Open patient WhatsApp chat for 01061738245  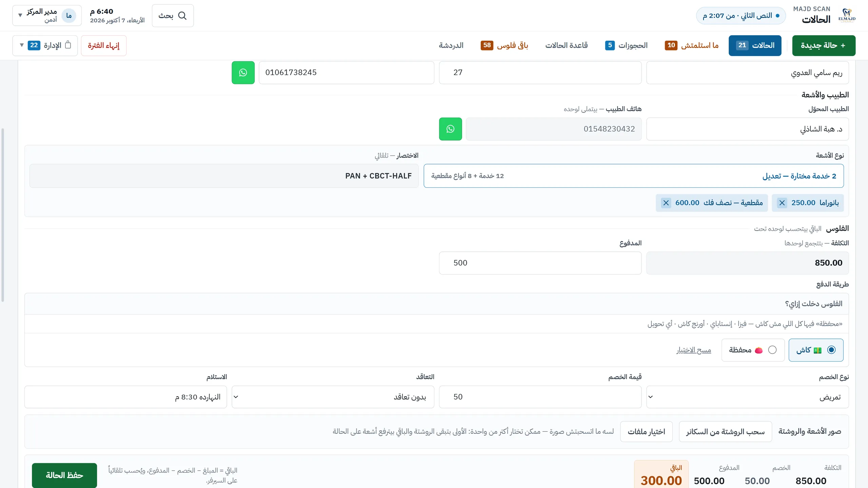tap(243, 73)
